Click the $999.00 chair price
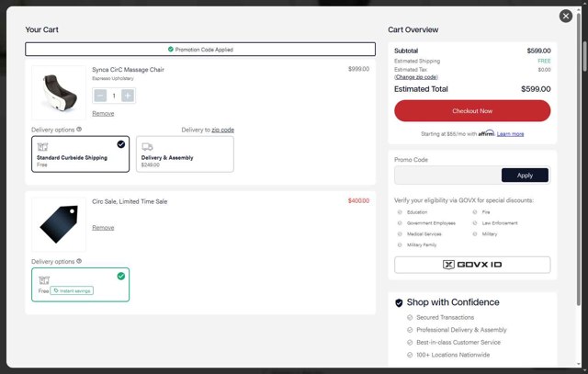 [x=358, y=69]
